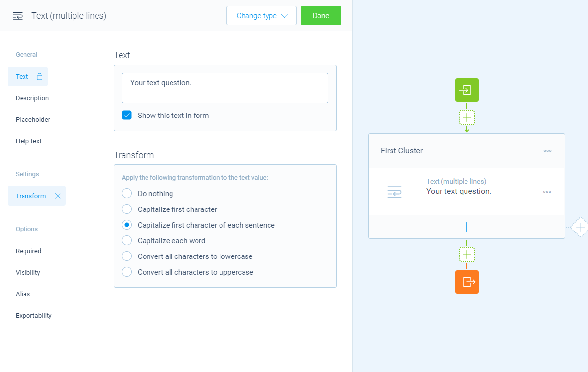The width and height of the screenshot is (588, 372).
Task: Add block above the exit node
Action: 467,255
